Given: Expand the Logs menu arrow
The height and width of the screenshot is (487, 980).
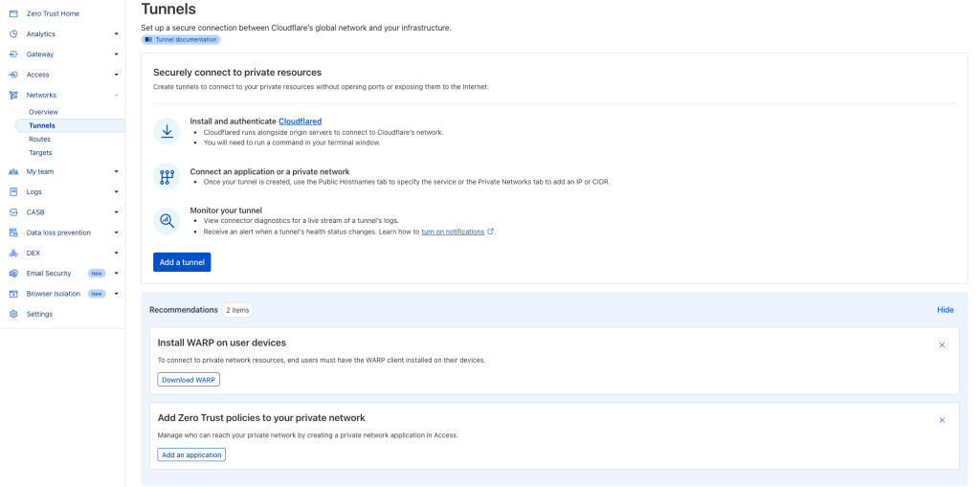Looking at the screenshot, I should [116, 192].
